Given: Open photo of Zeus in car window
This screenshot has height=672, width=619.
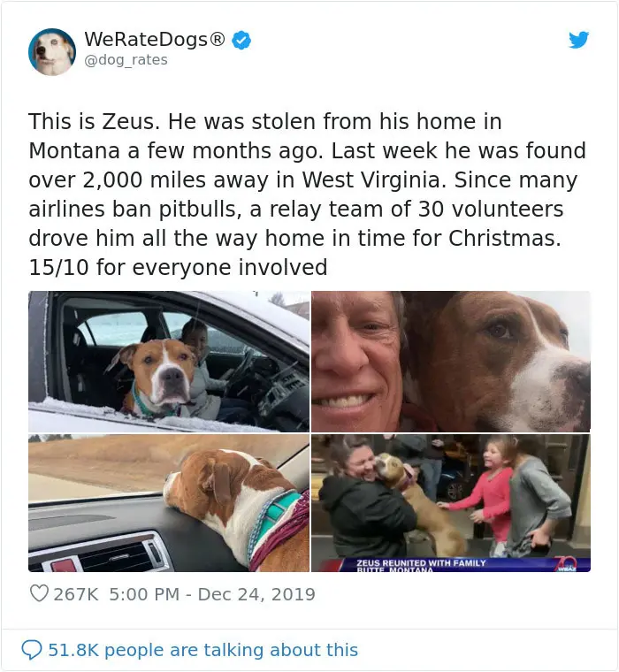Looking at the screenshot, I should click(x=169, y=362).
